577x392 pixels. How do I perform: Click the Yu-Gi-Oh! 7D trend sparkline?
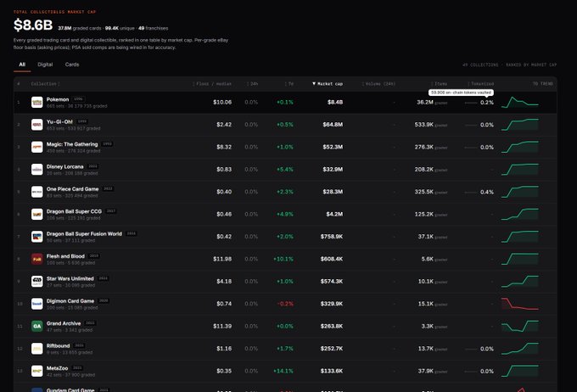coord(520,125)
